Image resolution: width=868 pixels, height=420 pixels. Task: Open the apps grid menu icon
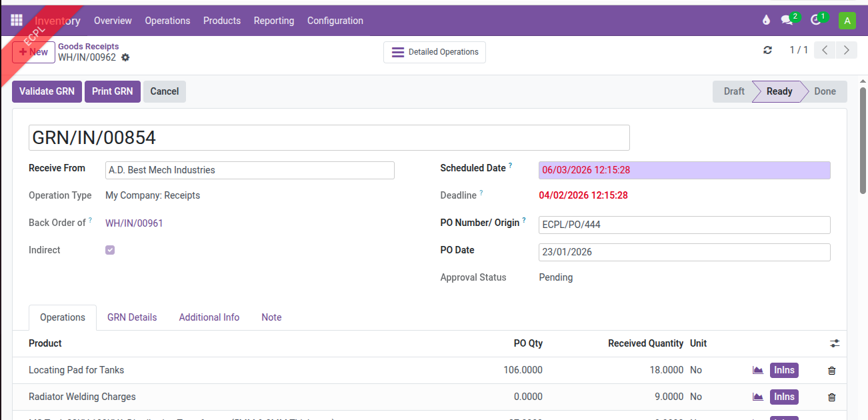click(17, 21)
